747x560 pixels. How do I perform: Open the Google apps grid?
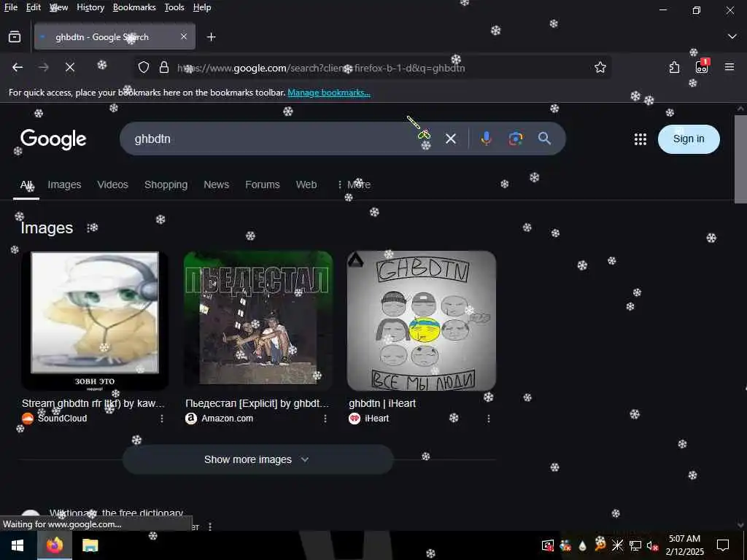640,139
